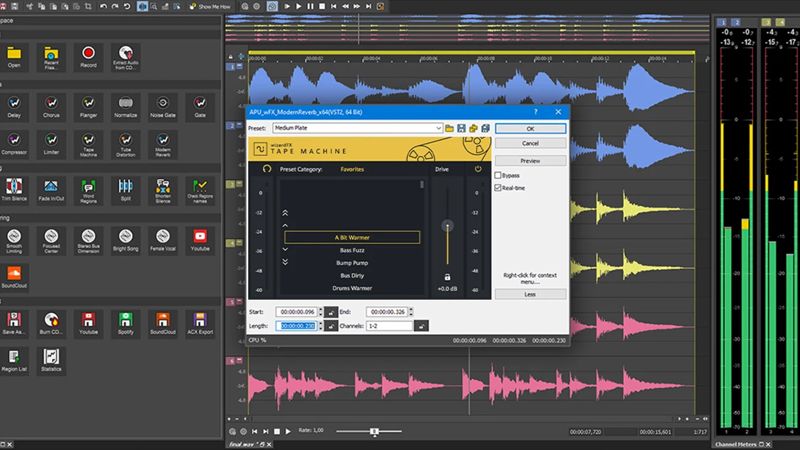Open the Tube Distortion effect
The height and width of the screenshot is (450, 800).
coord(126,145)
